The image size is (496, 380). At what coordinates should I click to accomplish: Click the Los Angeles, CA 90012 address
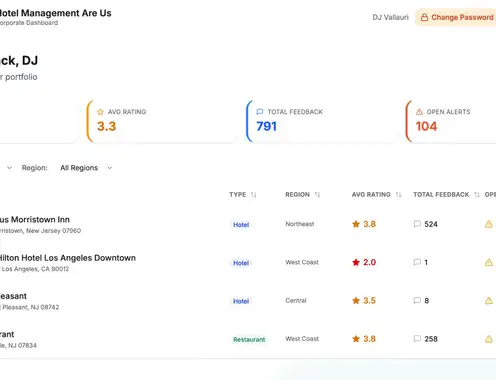click(35, 269)
